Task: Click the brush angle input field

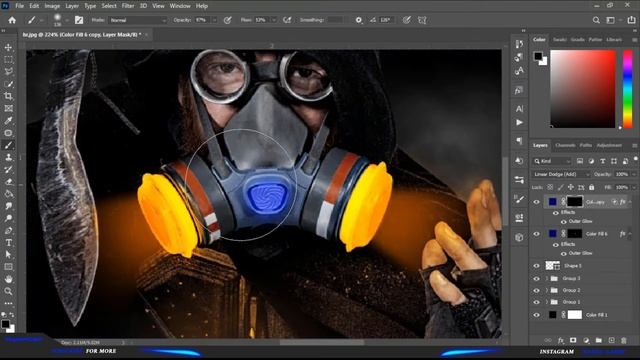Action: (386, 20)
